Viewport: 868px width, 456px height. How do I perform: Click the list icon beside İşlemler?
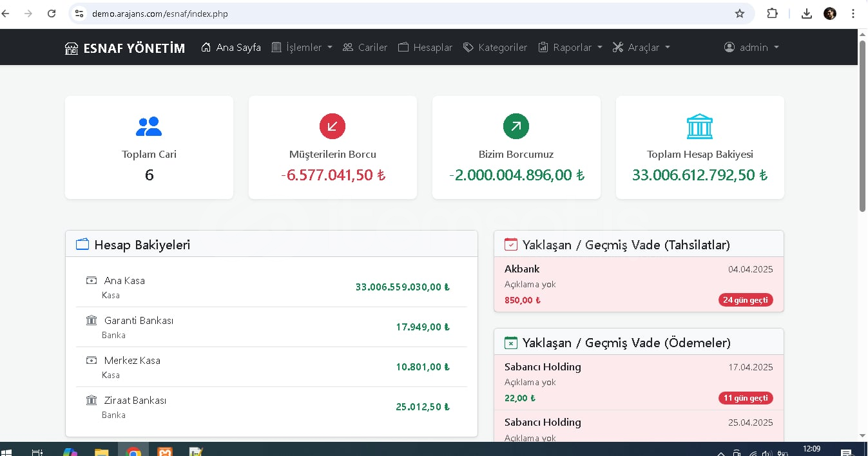click(x=276, y=47)
